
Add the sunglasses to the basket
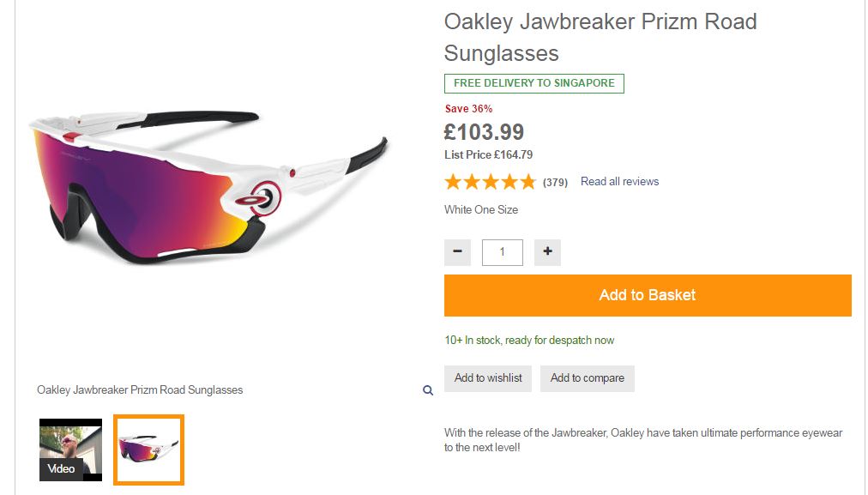(x=648, y=295)
